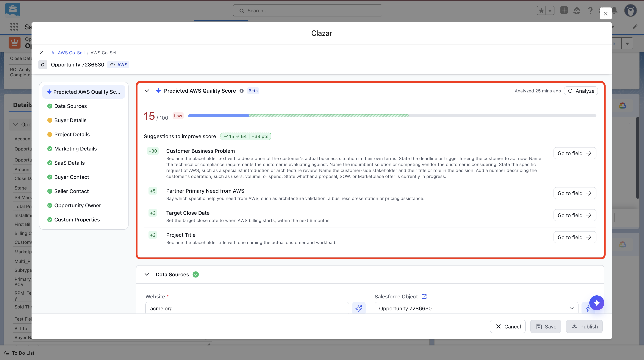Click the quality score progress bar
Screen dimensions: 644x360
[x=392, y=116]
